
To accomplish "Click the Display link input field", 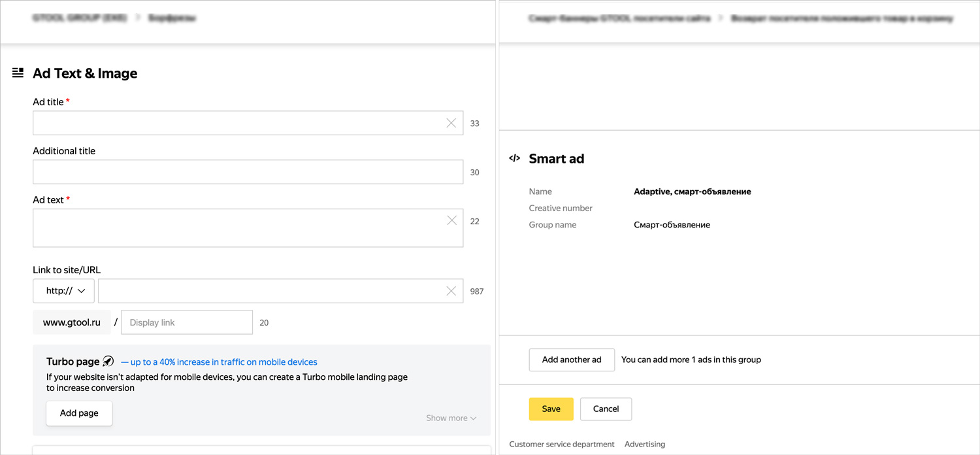I will [187, 322].
